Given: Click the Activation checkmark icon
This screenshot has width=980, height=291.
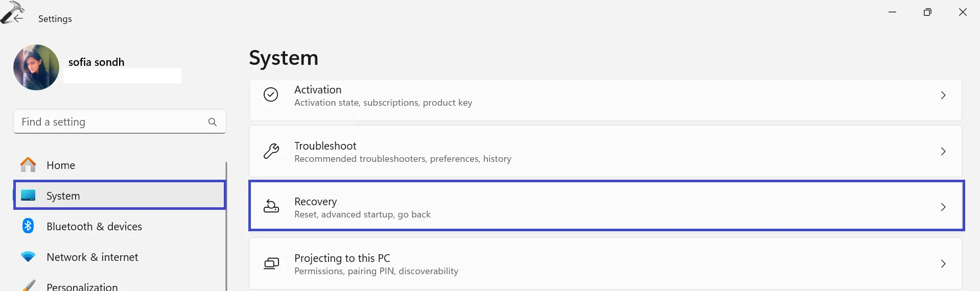Looking at the screenshot, I should click(271, 94).
